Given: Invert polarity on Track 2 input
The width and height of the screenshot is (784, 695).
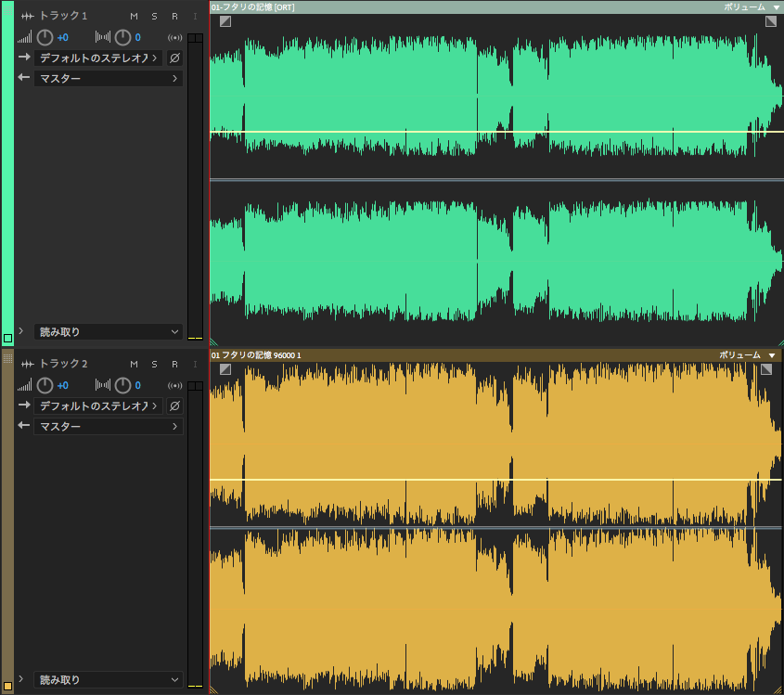Looking at the screenshot, I should (174, 406).
